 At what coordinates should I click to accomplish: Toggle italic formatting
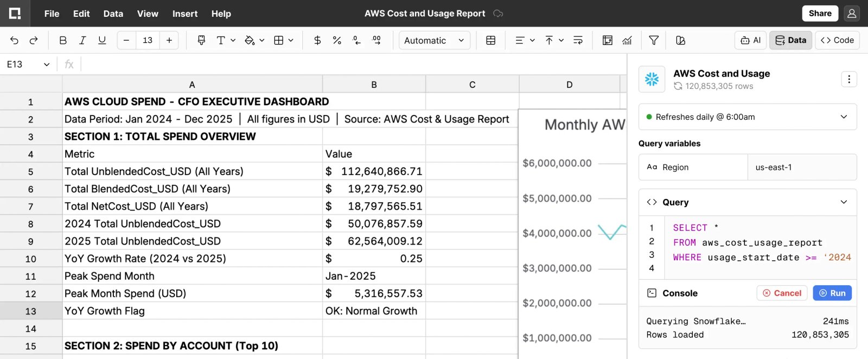(82, 40)
